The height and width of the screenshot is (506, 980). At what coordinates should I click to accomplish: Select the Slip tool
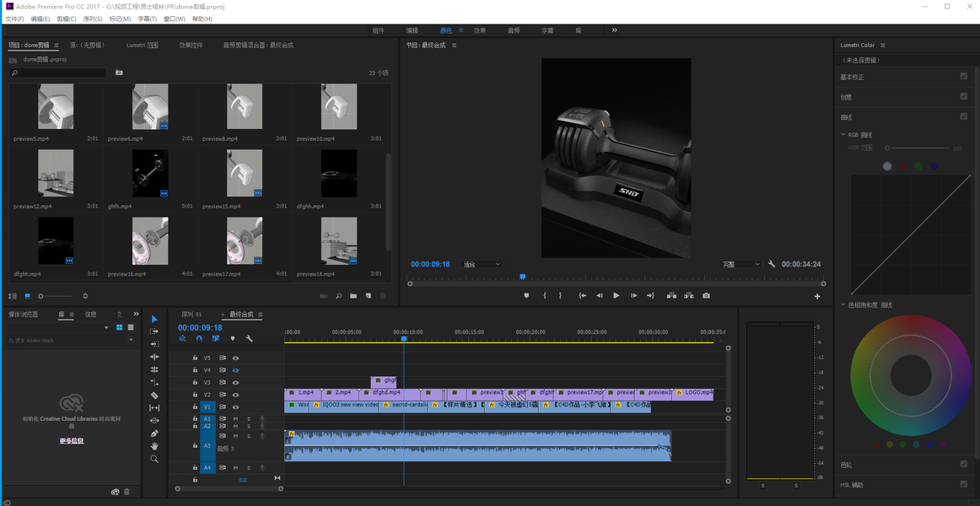[x=154, y=408]
